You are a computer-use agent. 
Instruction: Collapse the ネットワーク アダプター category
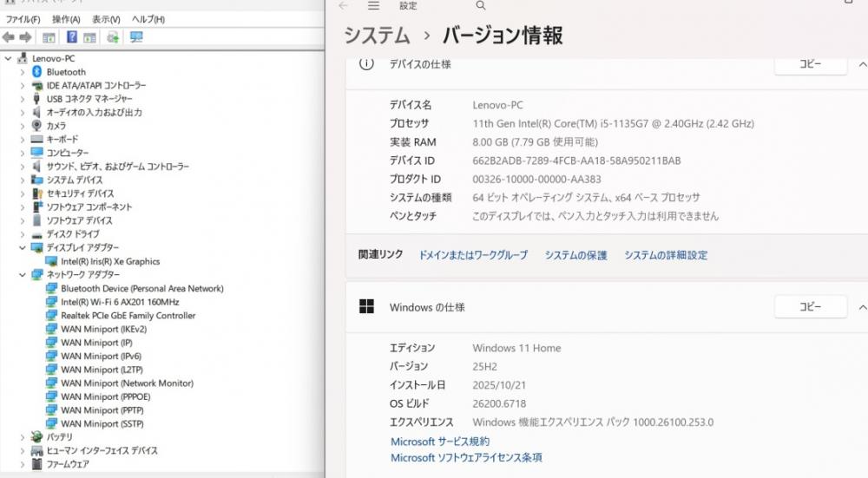pyautogui.click(x=23, y=275)
